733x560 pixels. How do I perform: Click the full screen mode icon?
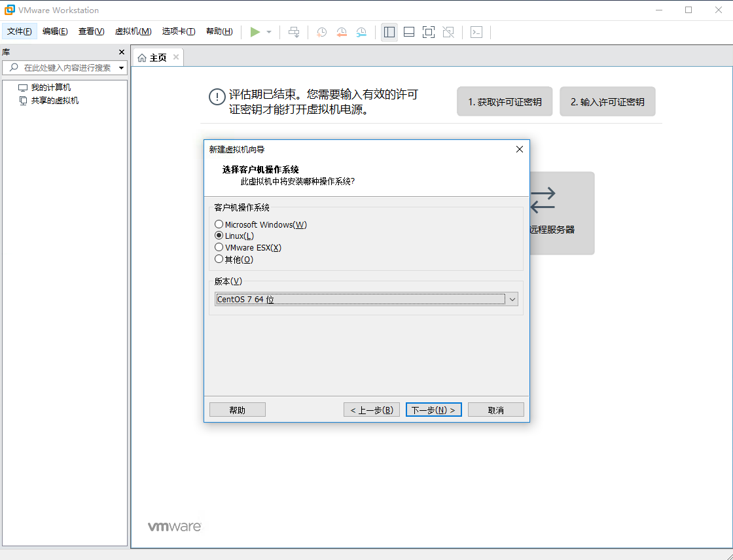(x=428, y=32)
